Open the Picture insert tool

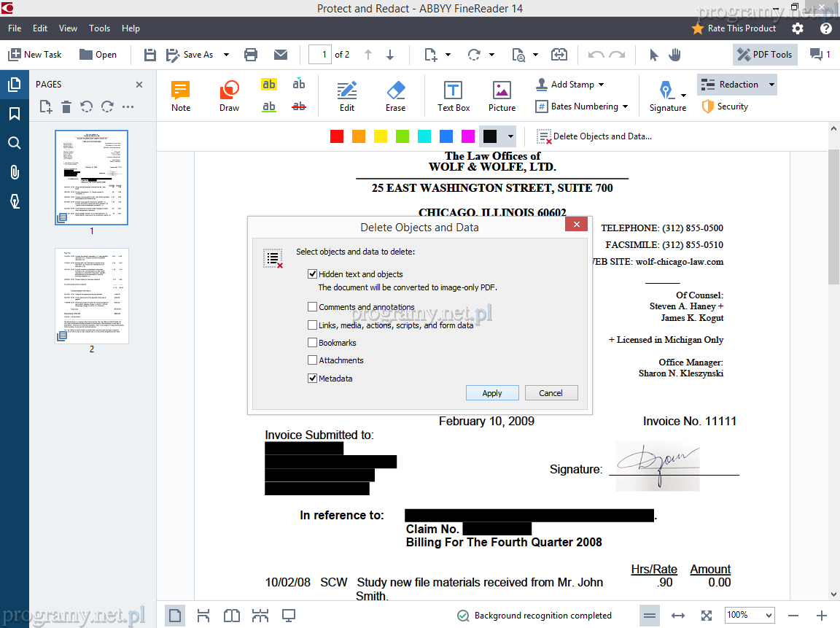click(502, 96)
